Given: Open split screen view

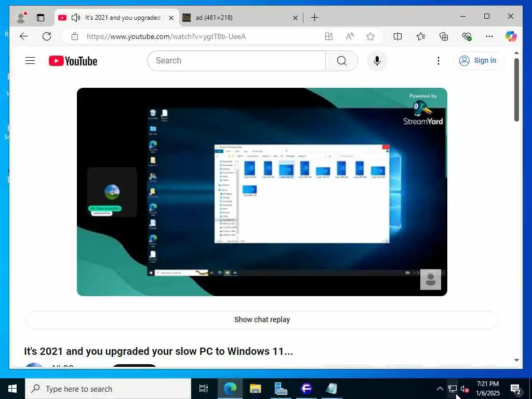Looking at the screenshot, I should click(x=397, y=36).
